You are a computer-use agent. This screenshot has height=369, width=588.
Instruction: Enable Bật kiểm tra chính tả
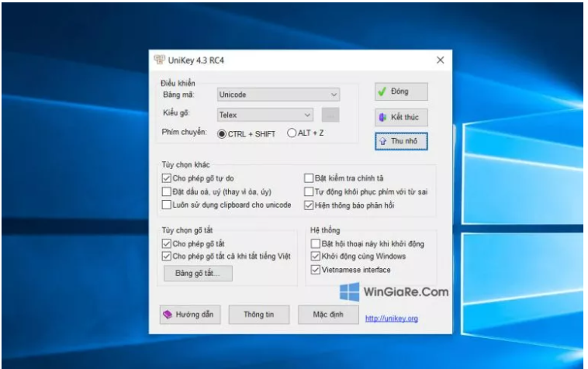pyautogui.click(x=309, y=178)
